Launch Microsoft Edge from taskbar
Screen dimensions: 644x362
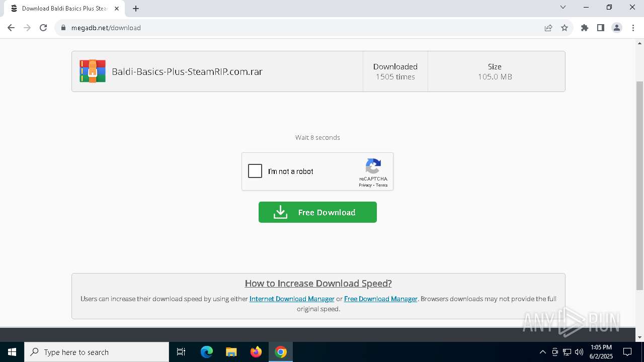click(x=207, y=352)
